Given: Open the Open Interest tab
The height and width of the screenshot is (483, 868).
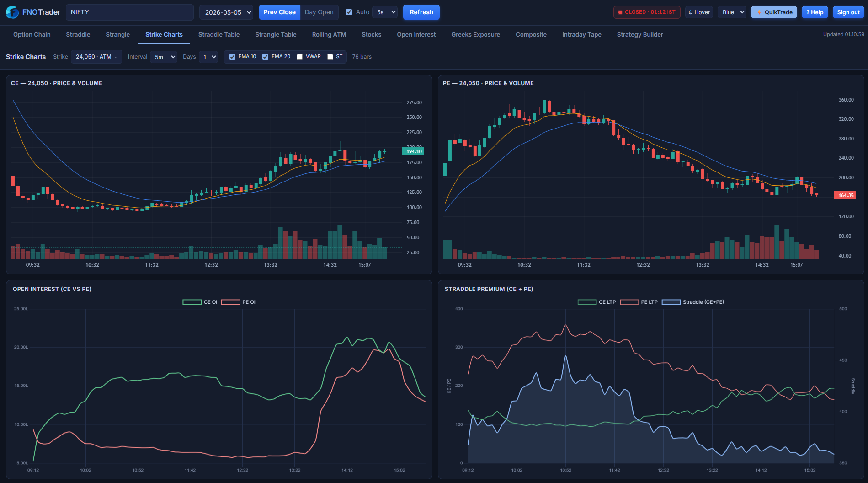Looking at the screenshot, I should click(x=416, y=35).
